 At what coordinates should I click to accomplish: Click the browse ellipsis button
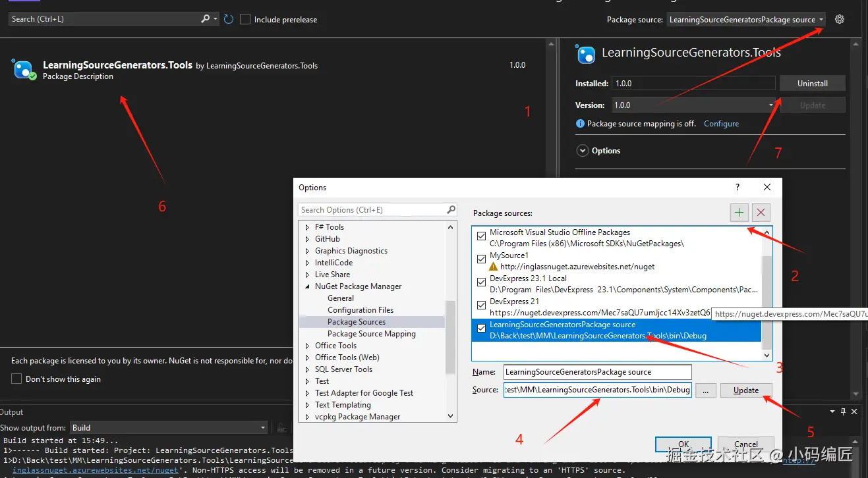(x=705, y=390)
